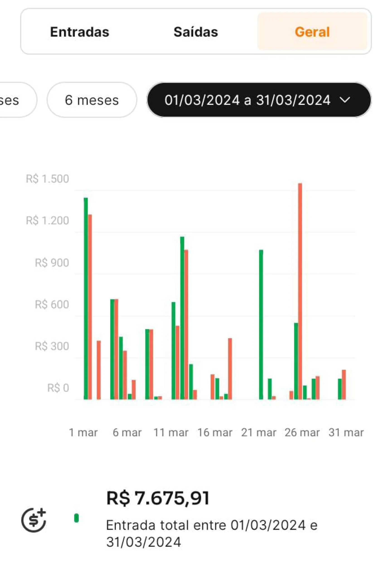Open the Saídas tab

pos(196,32)
